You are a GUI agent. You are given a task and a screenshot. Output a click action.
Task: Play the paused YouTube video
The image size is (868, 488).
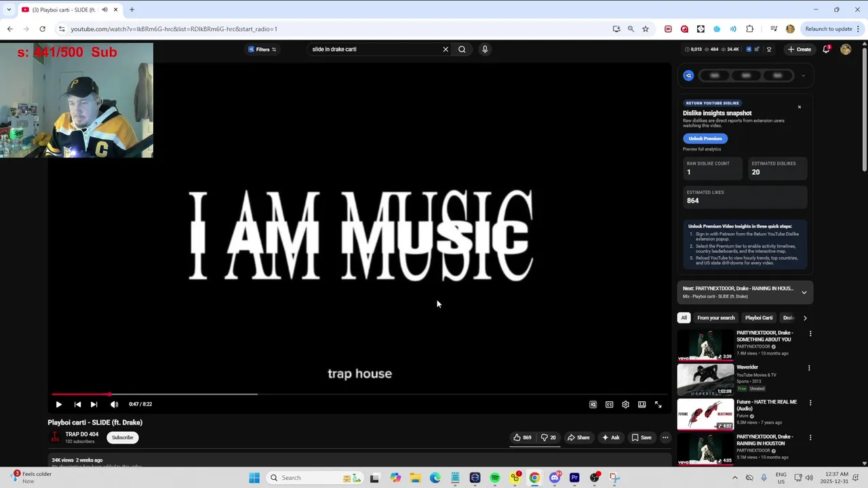point(58,405)
